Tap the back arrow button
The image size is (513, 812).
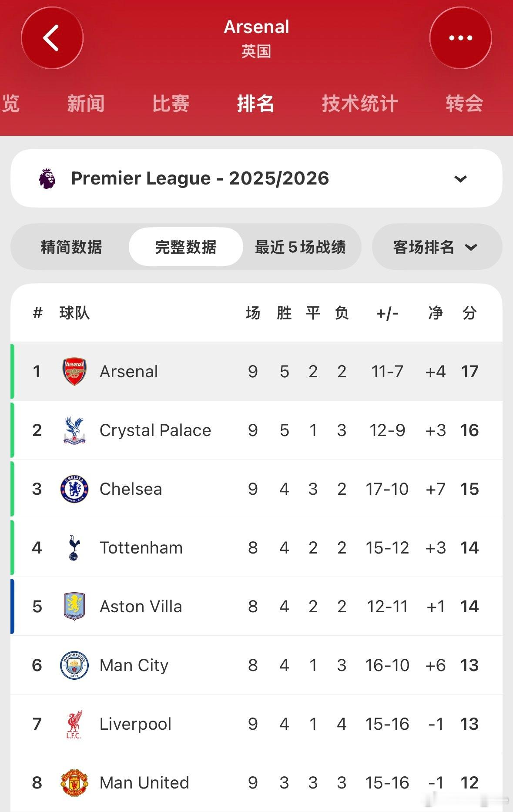tap(52, 38)
